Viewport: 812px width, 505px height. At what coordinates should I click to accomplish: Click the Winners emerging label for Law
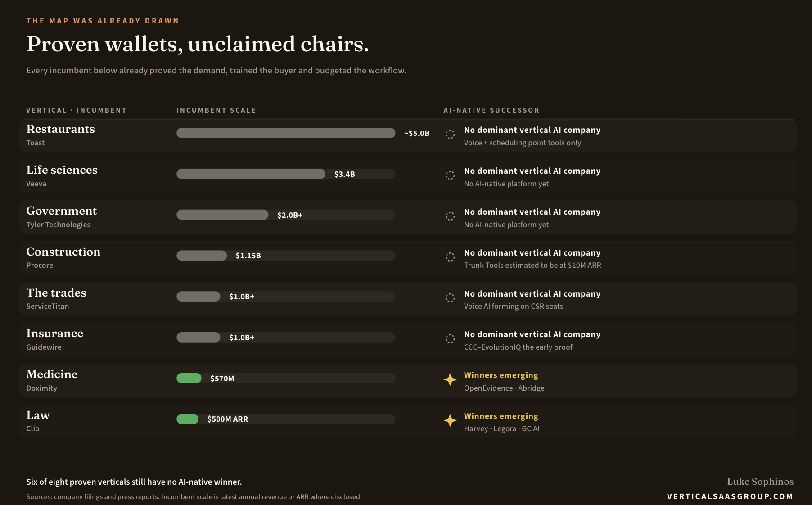501,416
